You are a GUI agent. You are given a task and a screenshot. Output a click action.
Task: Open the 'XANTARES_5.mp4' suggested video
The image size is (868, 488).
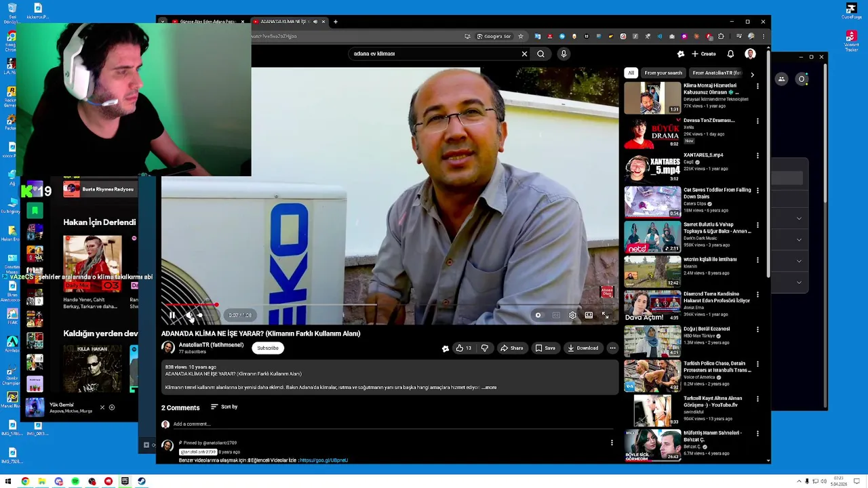(652, 167)
